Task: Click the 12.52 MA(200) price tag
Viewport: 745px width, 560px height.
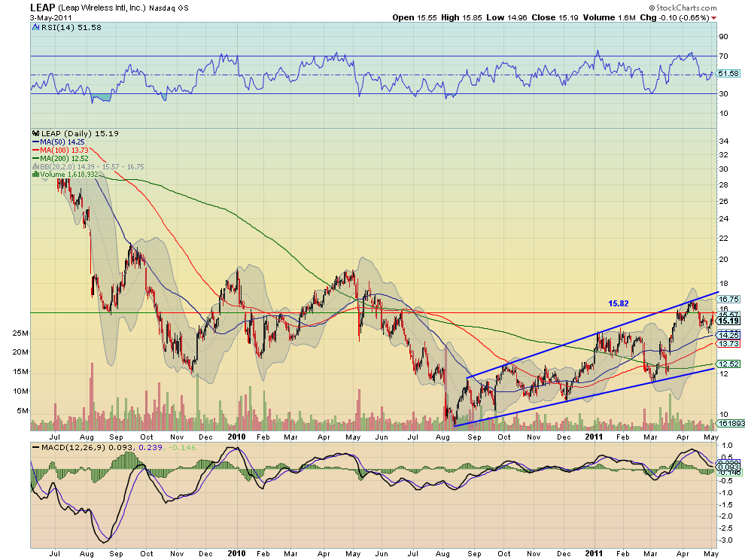Action: point(729,364)
